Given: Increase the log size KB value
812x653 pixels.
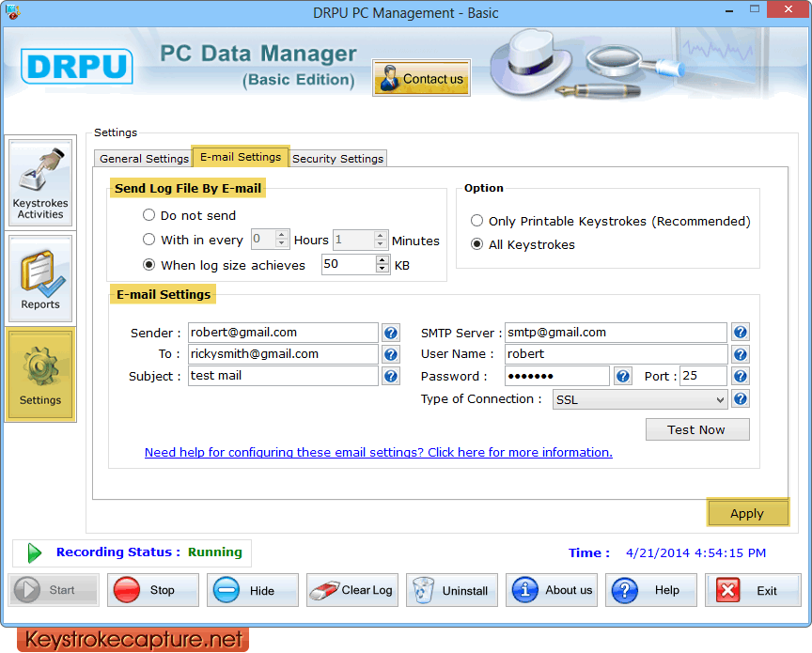Looking at the screenshot, I should coord(383,260).
